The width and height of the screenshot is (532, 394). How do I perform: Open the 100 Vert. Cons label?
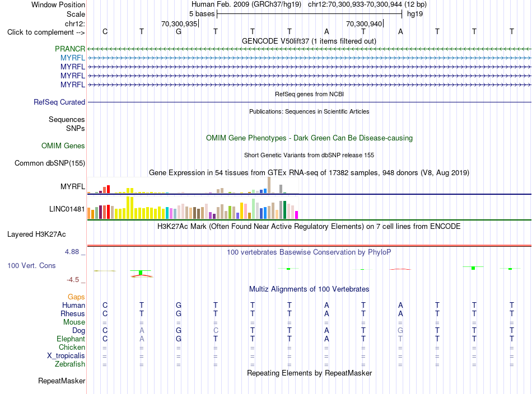pos(31,265)
